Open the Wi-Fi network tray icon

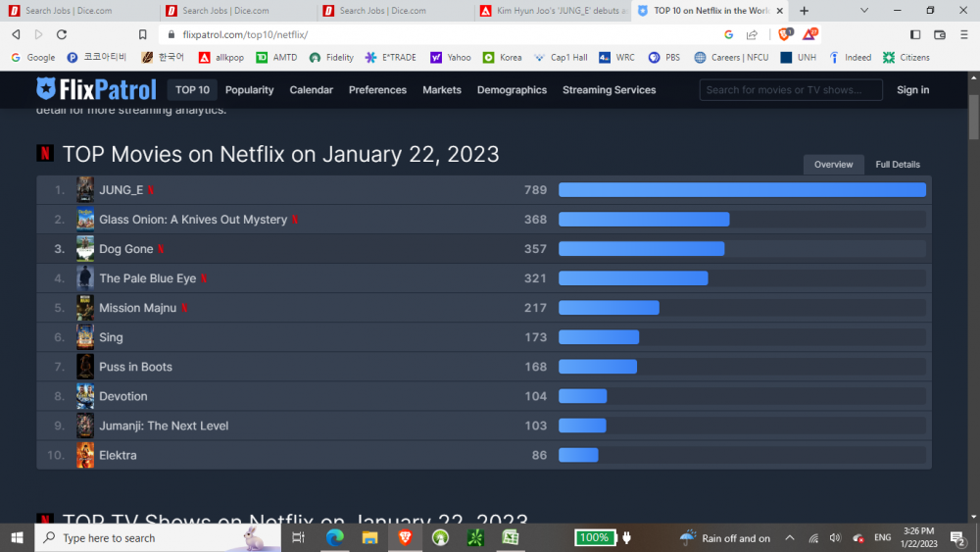[x=813, y=537]
